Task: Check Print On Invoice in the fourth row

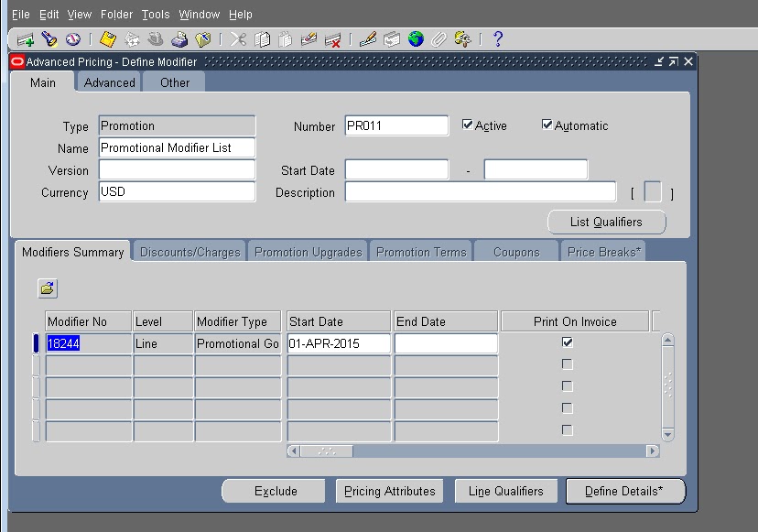Action: tap(568, 408)
